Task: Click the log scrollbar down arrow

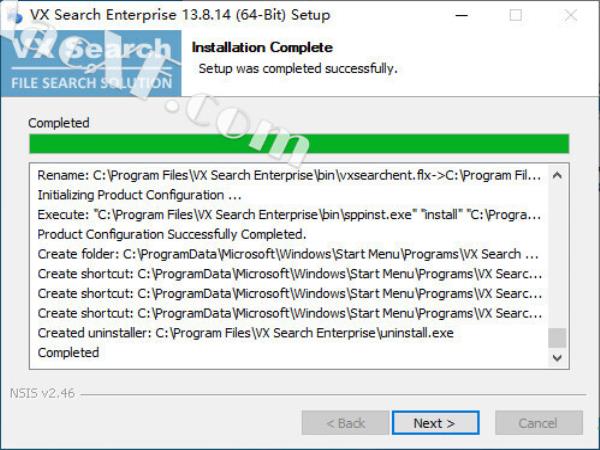Action: [x=557, y=358]
